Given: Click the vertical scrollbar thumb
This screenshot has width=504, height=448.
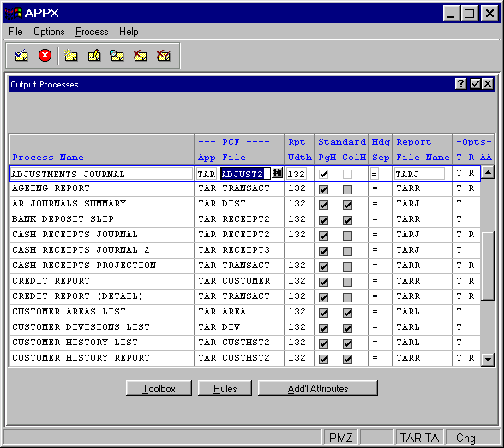Looking at the screenshot, I should point(488,266).
